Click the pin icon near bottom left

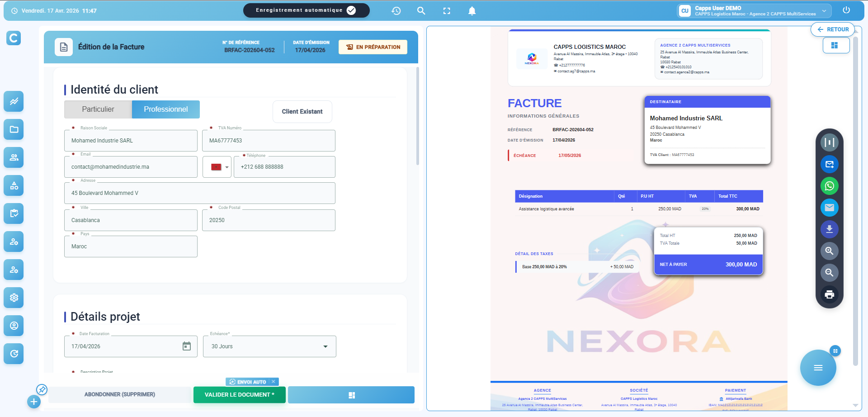(42, 389)
